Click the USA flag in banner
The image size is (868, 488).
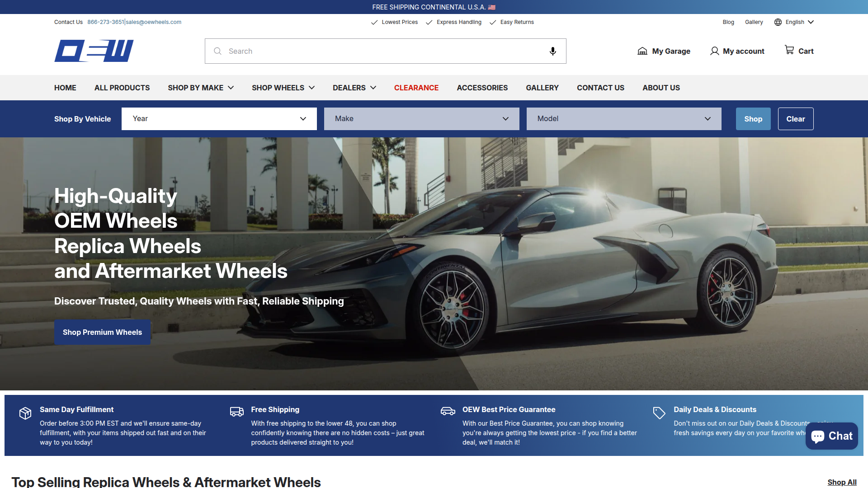click(492, 7)
